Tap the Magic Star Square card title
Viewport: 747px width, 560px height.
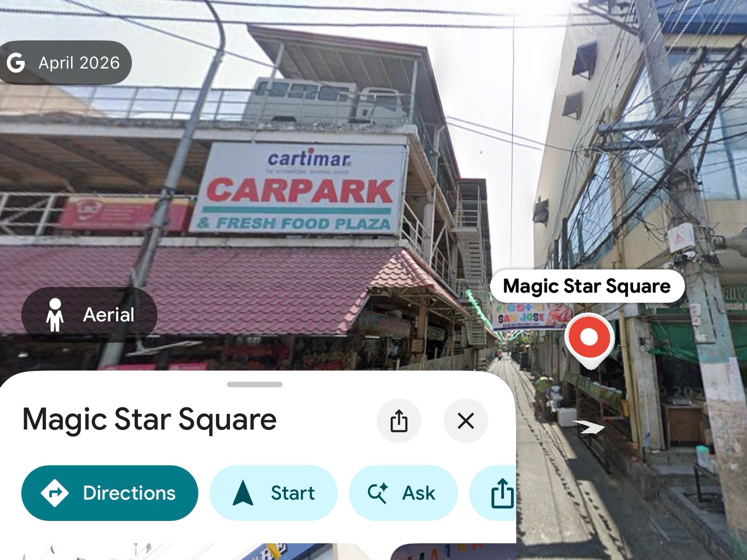click(x=150, y=420)
